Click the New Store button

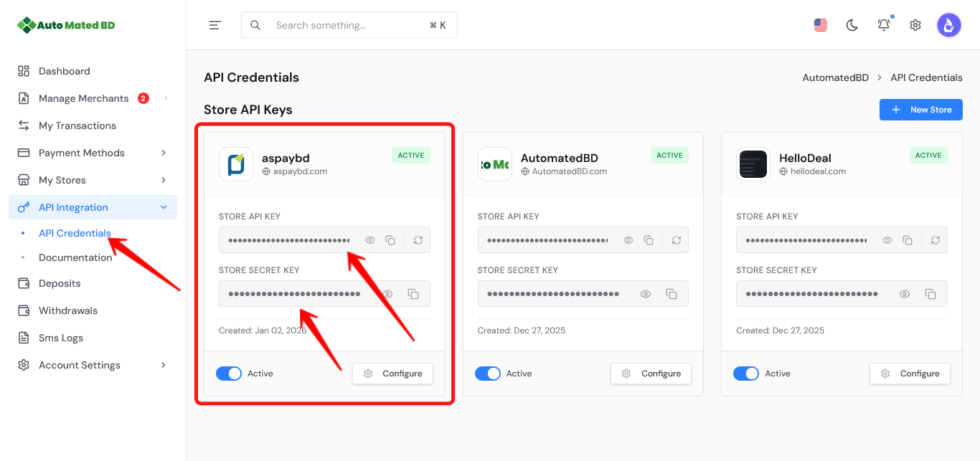pyautogui.click(x=920, y=110)
